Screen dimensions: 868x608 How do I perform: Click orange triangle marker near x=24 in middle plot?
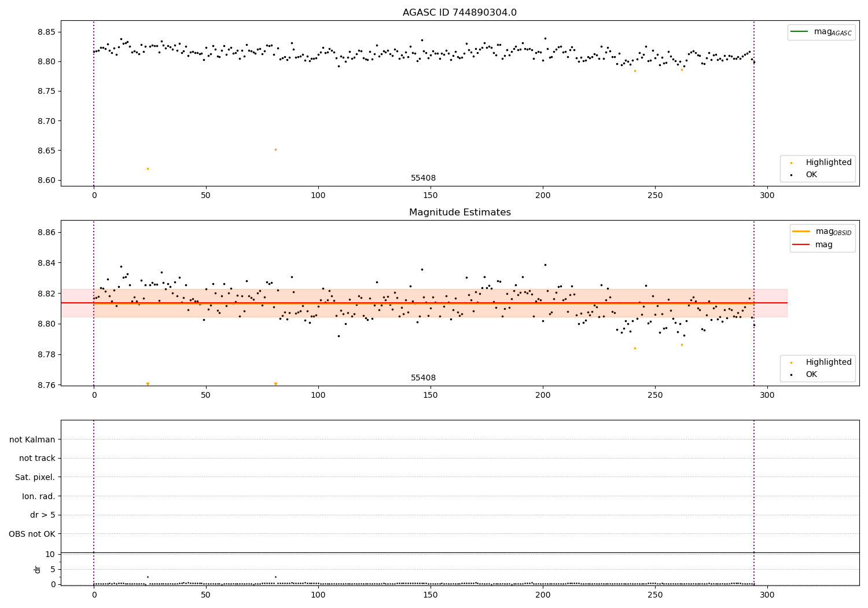click(148, 384)
